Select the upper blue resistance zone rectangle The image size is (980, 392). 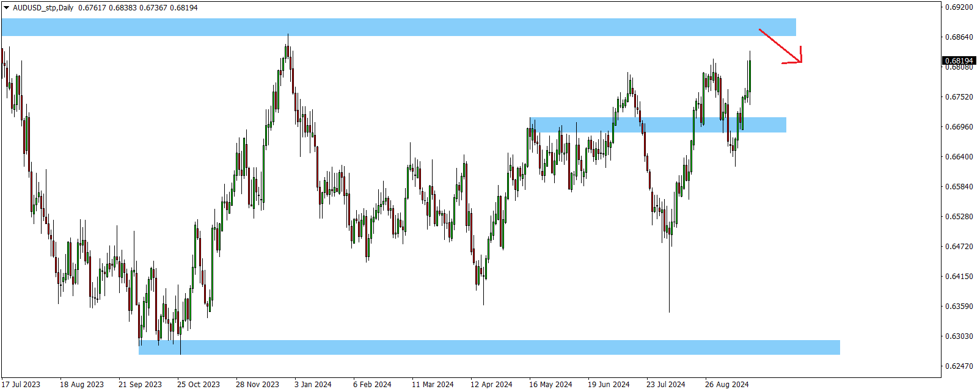(x=398, y=27)
